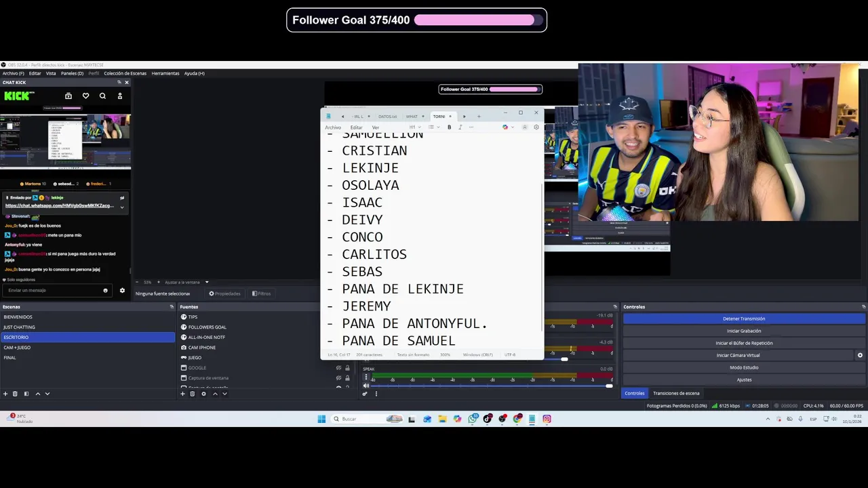Open TikTok from the taskbar

487,419
